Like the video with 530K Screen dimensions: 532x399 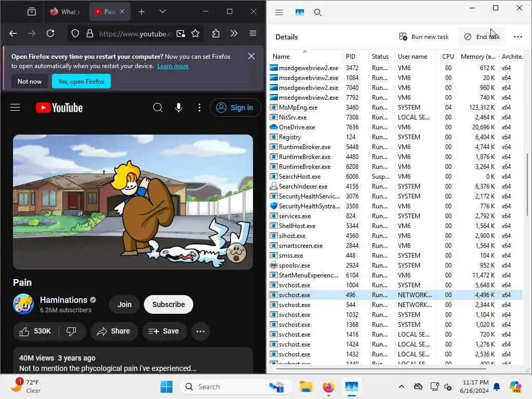click(x=36, y=331)
